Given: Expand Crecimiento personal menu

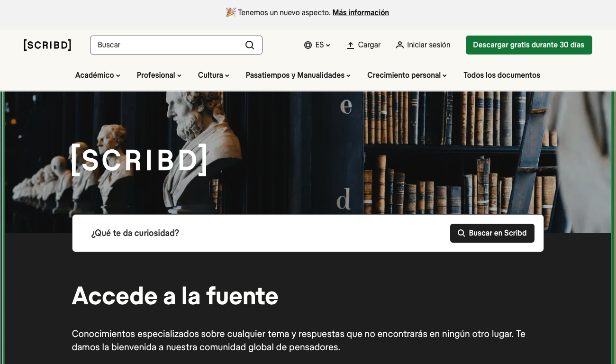Looking at the screenshot, I should (407, 75).
